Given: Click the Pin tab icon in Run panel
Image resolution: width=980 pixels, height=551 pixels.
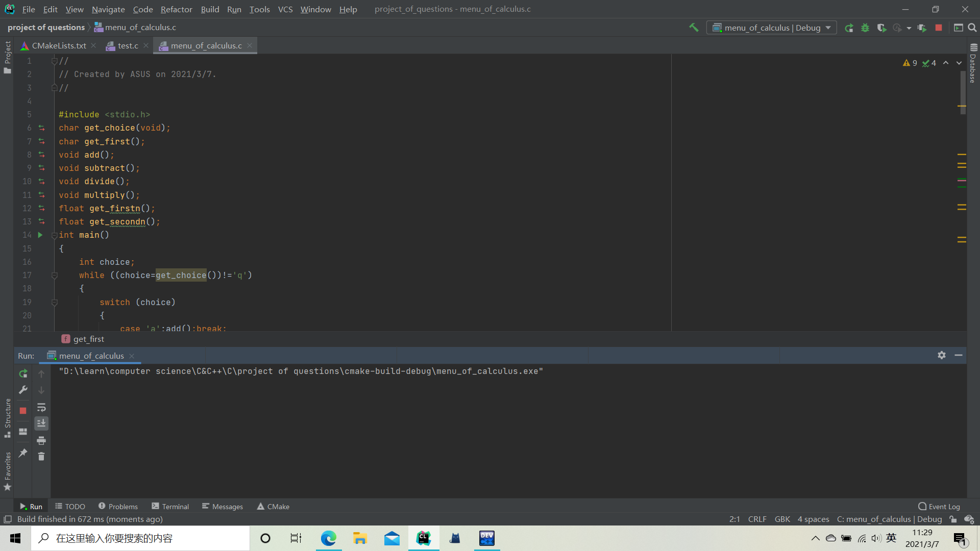Looking at the screenshot, I should coord(23,453).
